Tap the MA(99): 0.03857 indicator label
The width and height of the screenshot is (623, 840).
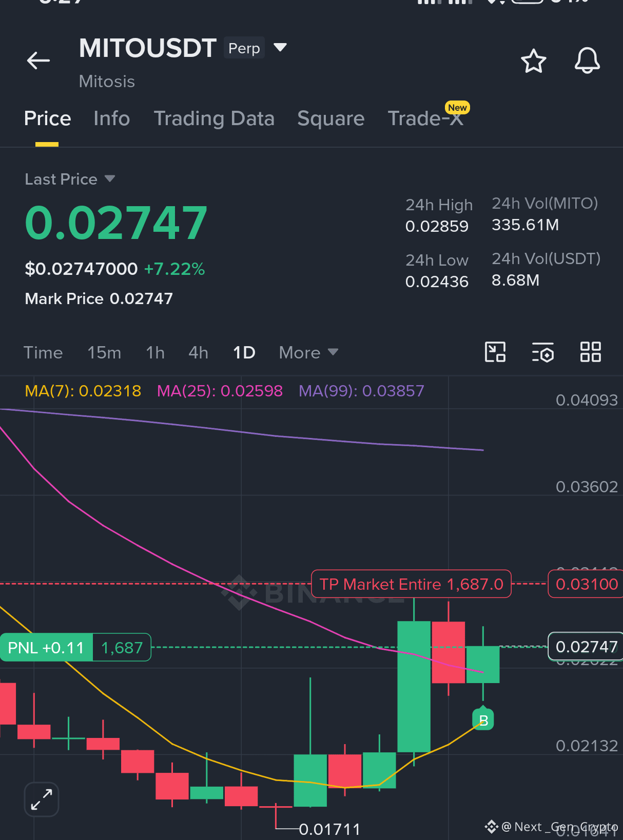361,391
